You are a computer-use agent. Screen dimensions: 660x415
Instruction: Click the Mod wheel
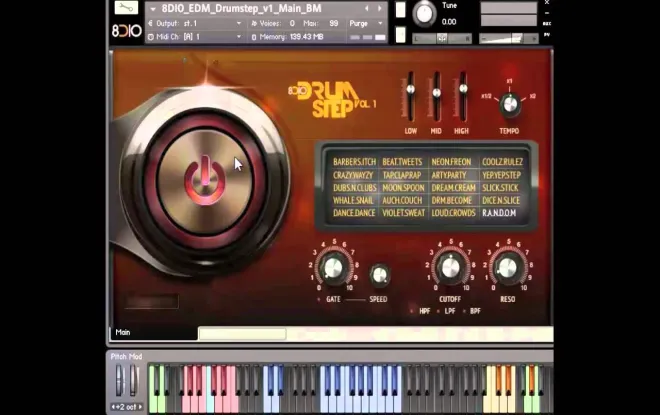tap(133, 380)
